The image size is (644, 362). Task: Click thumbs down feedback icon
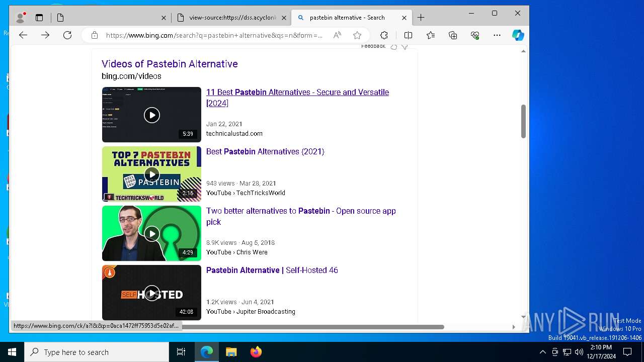point(404,47)
